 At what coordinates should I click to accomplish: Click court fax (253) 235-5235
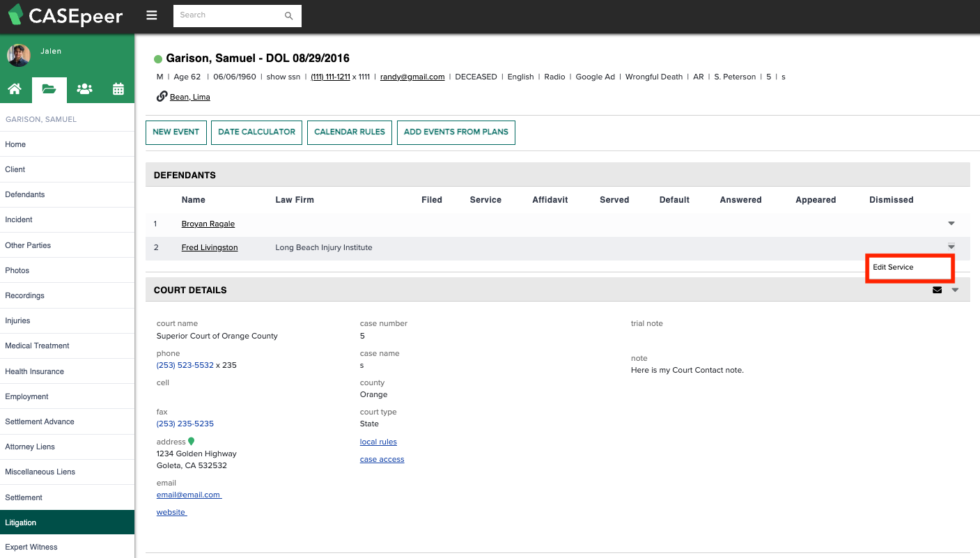(185, 424)
